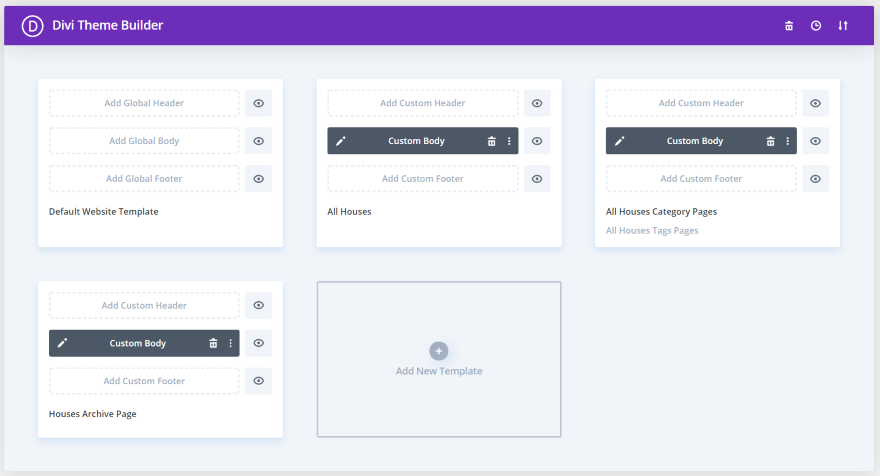Add Custom Header to All Houses template
This screenshot has height=476, width=880.
point(423,103)
